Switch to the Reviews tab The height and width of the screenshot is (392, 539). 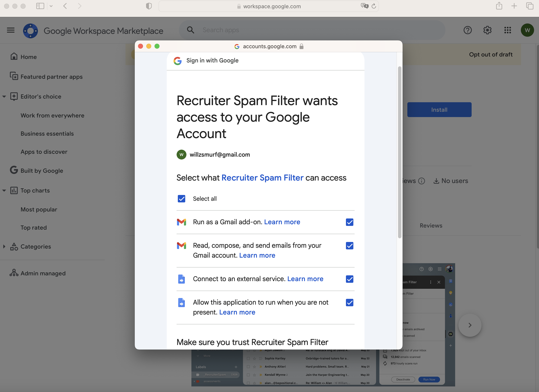tap(431, 226)
